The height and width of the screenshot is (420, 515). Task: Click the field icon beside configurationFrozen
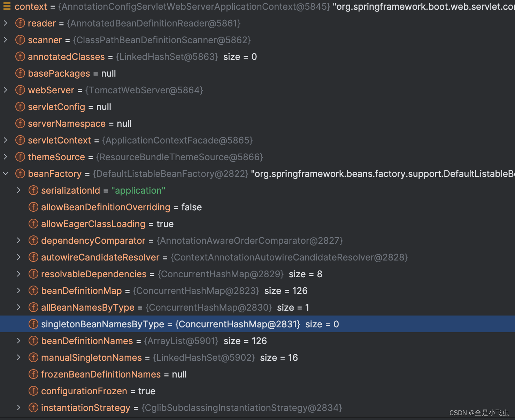pos(33,391)
